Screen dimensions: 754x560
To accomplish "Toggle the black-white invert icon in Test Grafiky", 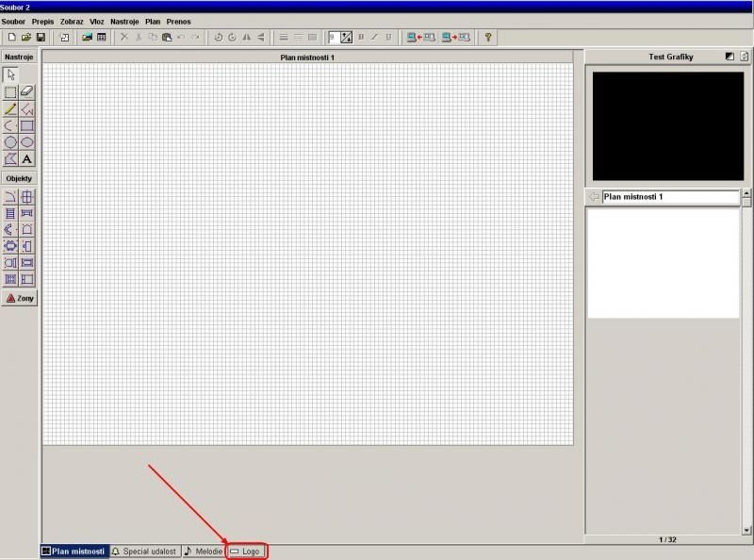I will coord(729,57).
